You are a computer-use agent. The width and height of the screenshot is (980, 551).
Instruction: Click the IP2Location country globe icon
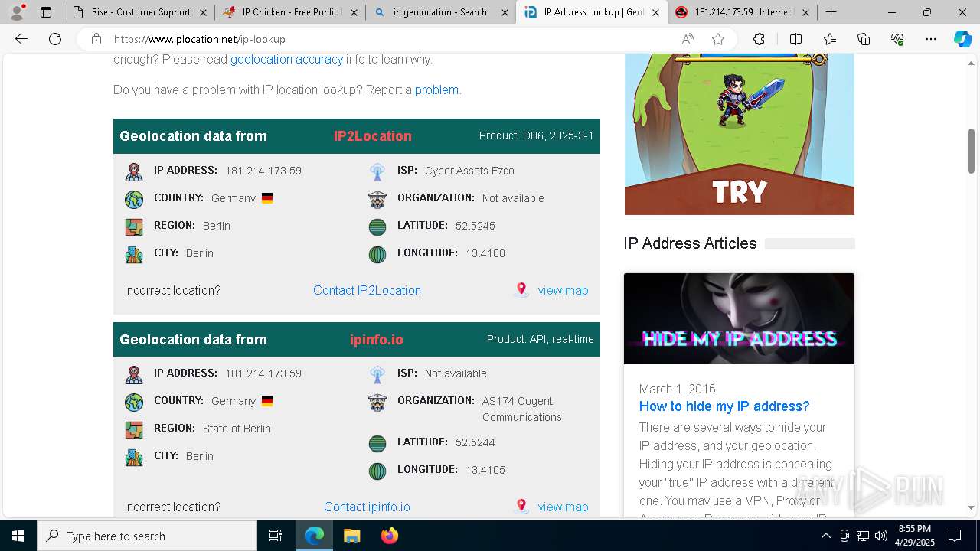[134, 199]
